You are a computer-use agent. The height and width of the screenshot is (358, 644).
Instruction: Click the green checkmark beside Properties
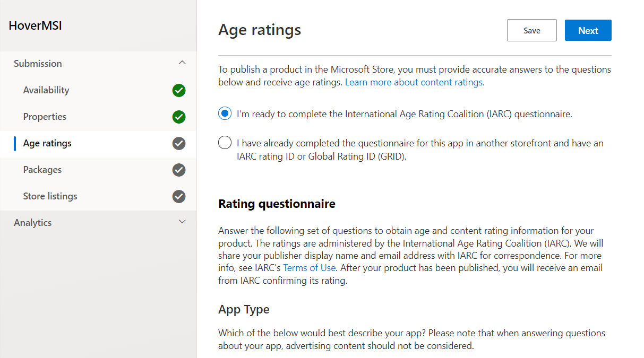point(179,117)
